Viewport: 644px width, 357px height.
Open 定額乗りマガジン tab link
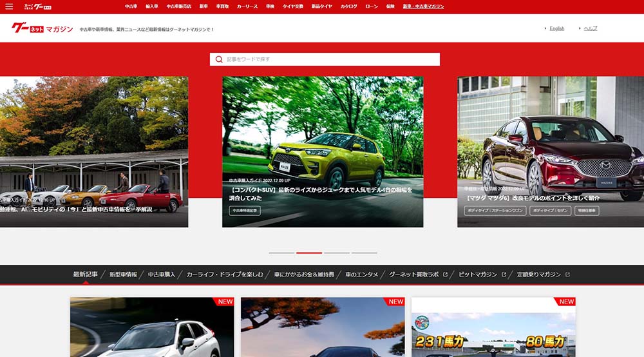pos(538,275)
